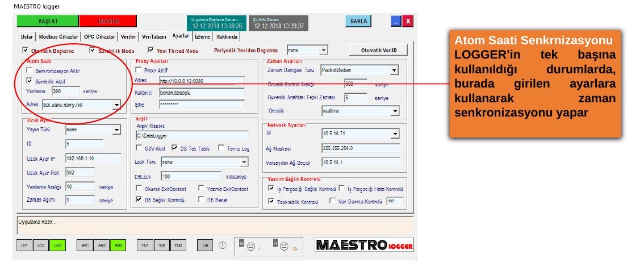Click the Otomatik VeriID button

378,50
